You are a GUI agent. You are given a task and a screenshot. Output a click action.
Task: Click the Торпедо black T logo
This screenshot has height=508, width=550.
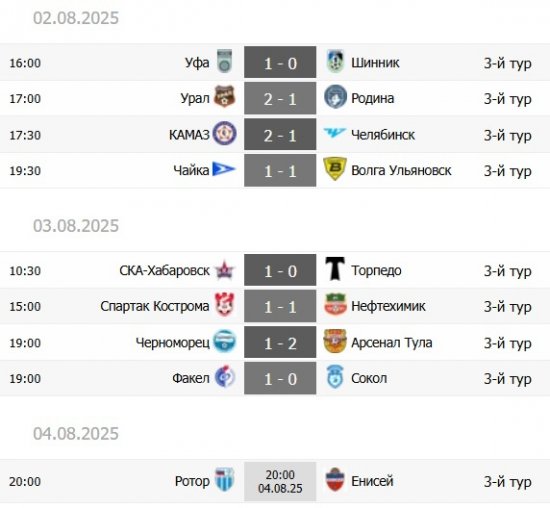pos(335,269)
